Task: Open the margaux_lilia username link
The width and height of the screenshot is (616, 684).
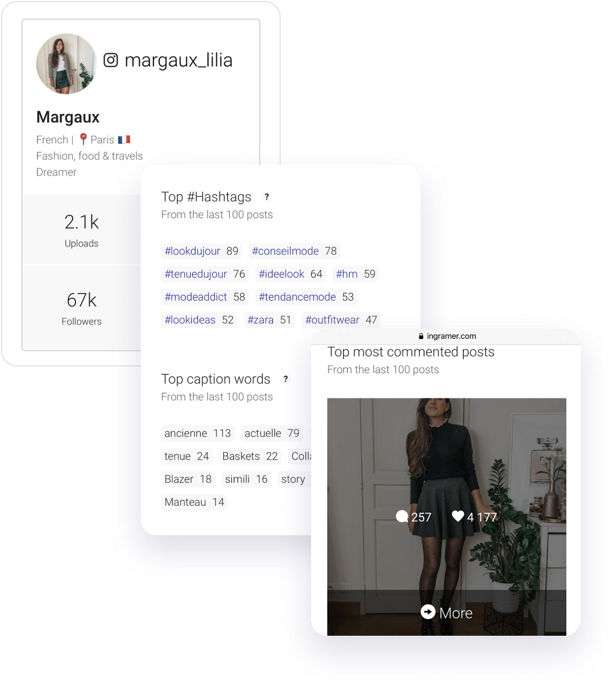Action: pos(178,61)
